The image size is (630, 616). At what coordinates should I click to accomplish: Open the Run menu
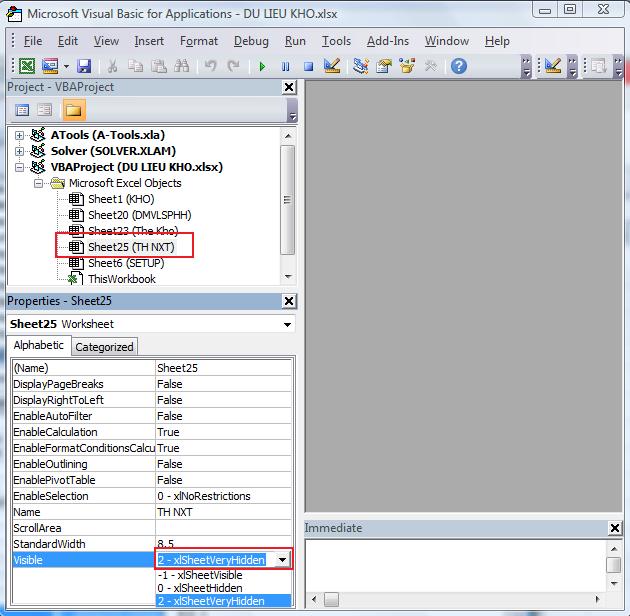pyautogui.click(x=295, y=41)
